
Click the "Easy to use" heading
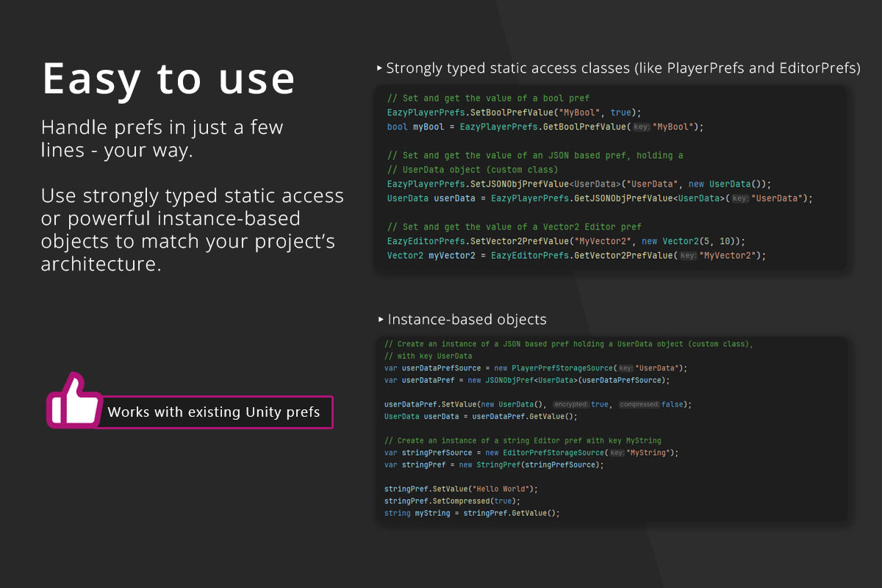point(168,78)
